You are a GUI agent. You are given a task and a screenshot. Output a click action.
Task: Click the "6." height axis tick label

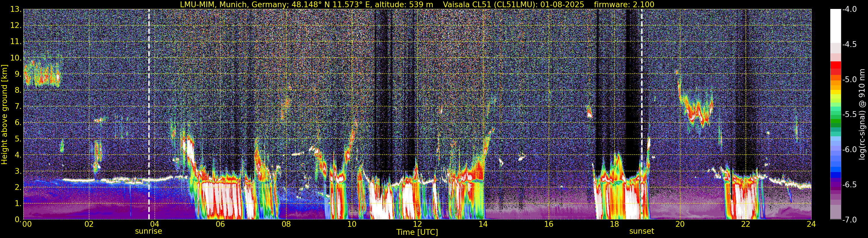point(18,122)
